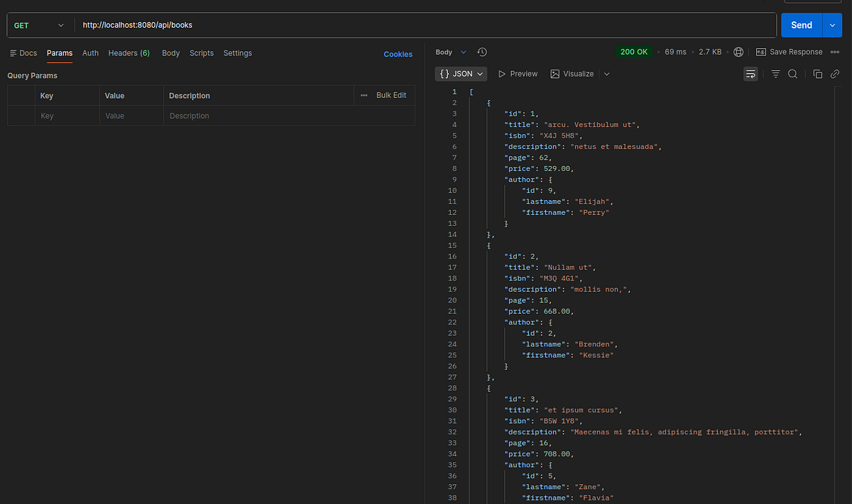
Task: Open the response history clock icon
Action: pyautogui.click(x=482, y=52)
